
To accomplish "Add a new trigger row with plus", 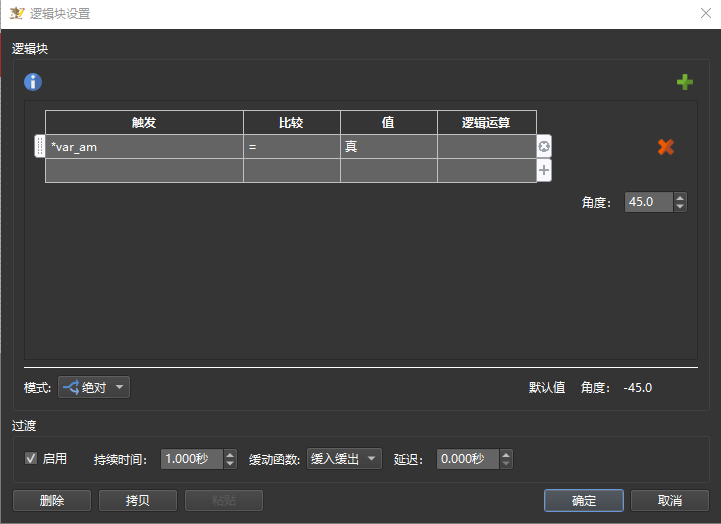I will click(x=544, y=171).
